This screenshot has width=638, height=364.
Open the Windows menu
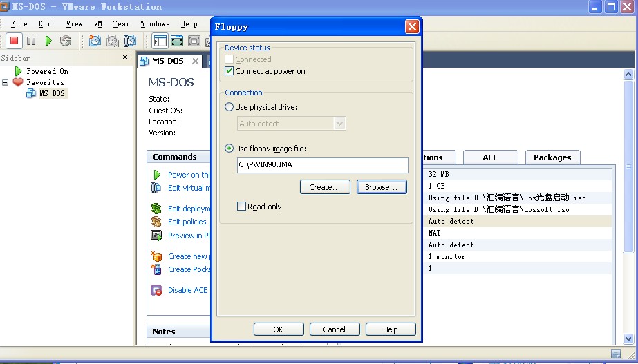tap(155, 24)
